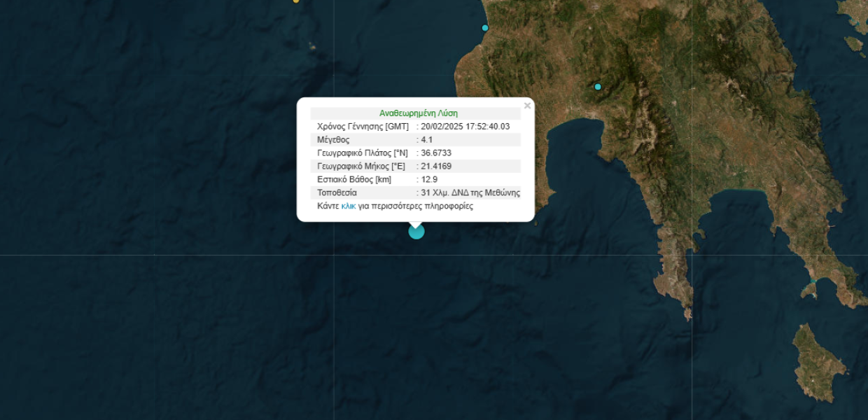Click the green Αναθεωρημένη Λύση popup title
Viewport: 868px width, 420px height.
[x=419, y=113]
